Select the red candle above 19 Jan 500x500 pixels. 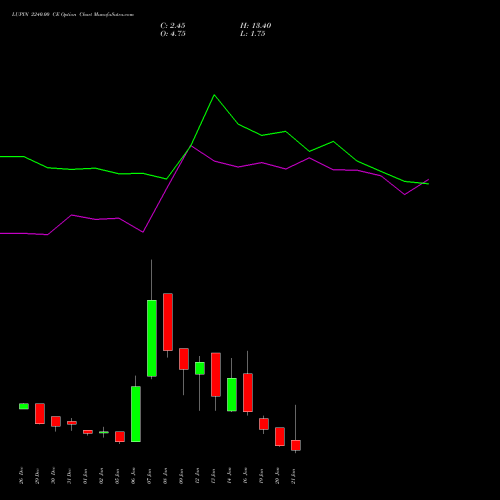[x=264, y=424]
